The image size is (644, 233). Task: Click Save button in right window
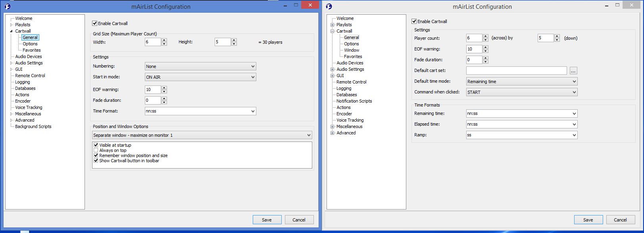pyautogui.click(x=588, y=220)
